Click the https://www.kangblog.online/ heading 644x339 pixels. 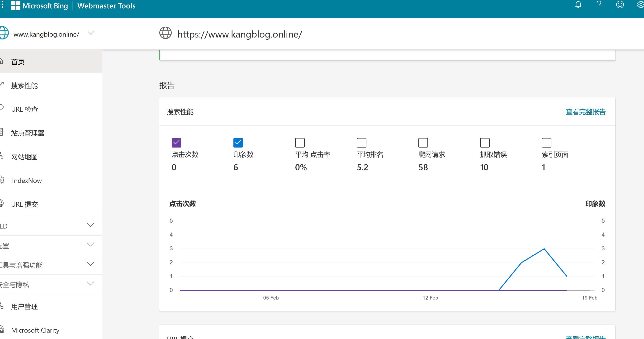pyautogui.click(x=240, y=34)
